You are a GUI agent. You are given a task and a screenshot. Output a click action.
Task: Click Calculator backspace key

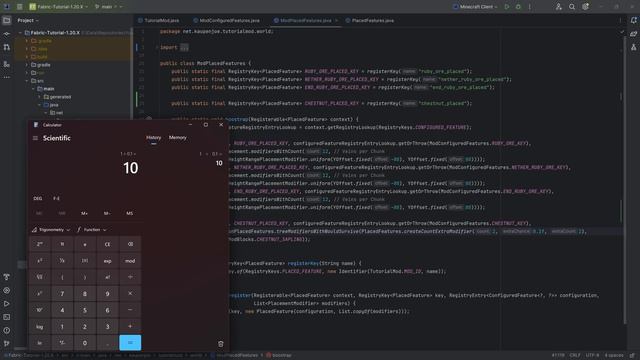[130, 244]
